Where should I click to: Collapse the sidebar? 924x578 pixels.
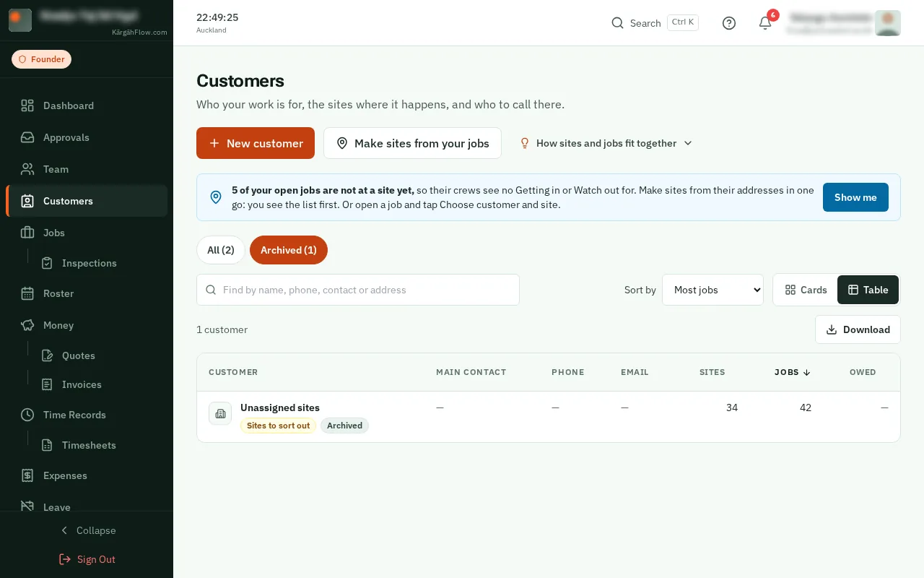click(x=87, y=530)
